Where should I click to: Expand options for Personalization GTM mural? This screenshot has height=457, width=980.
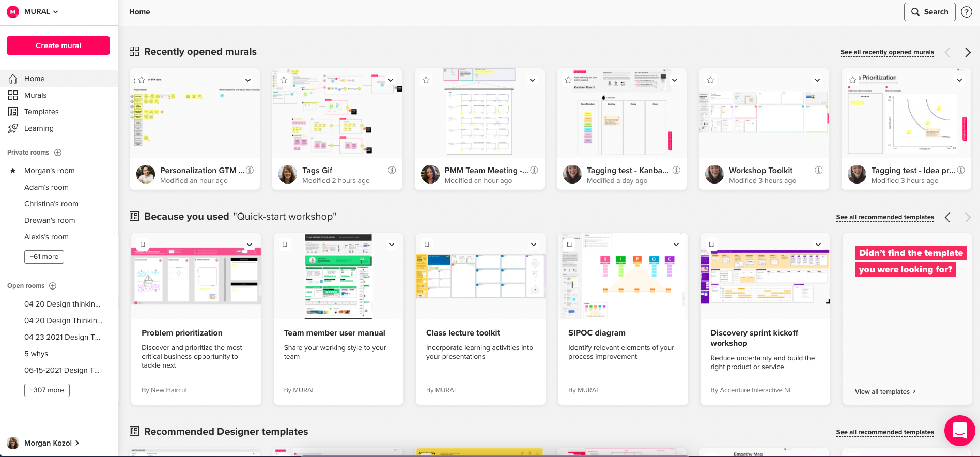248,80
